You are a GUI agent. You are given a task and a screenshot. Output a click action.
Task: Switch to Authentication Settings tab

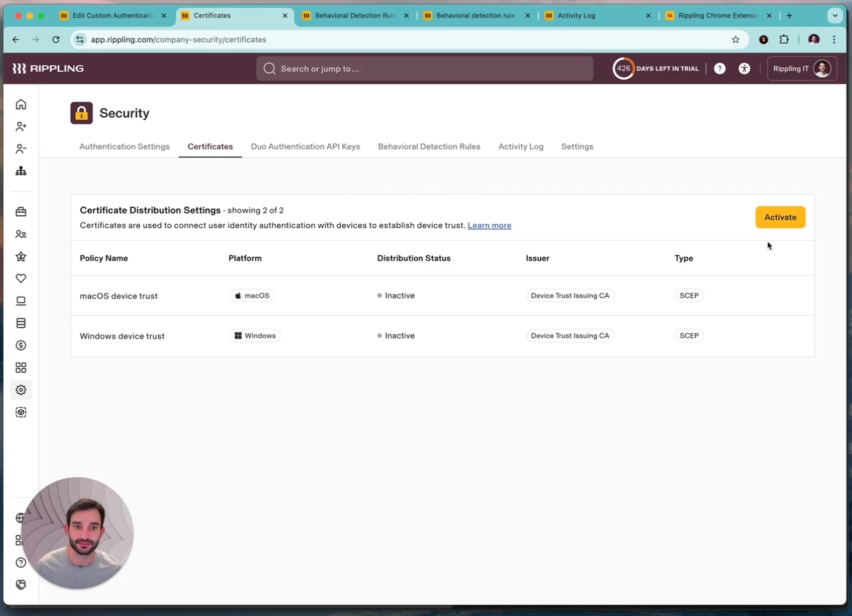pyautogui.click(x=124, y=146)
